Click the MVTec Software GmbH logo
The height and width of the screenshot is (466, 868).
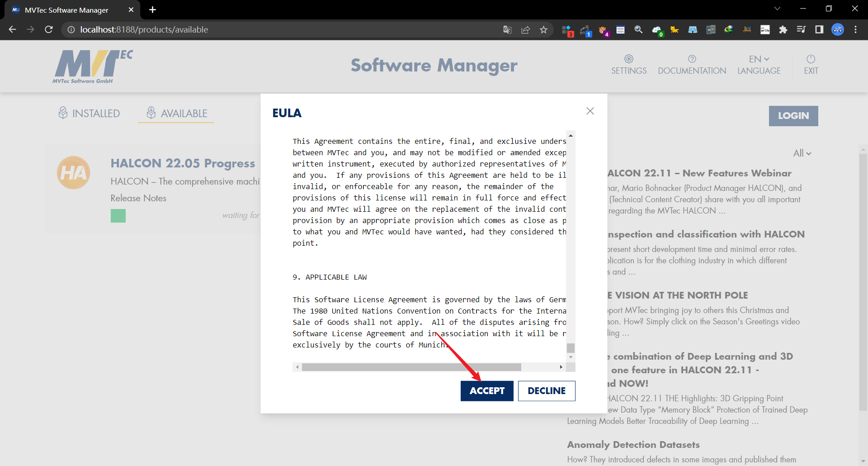(93, 67)
